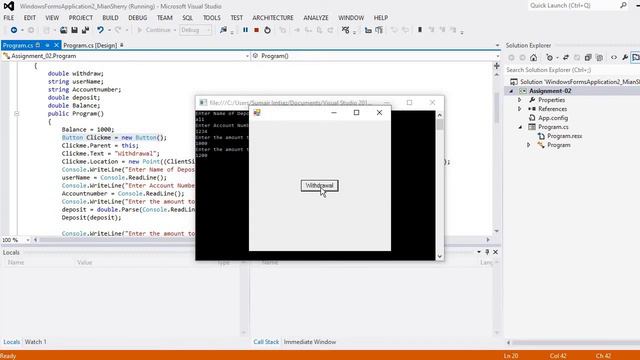Image resolution: width=640 pixels, height=360 pixels.
Task: Click the red Stop Debugging icon
Action: pyautogui.click(x=256, y=30)
